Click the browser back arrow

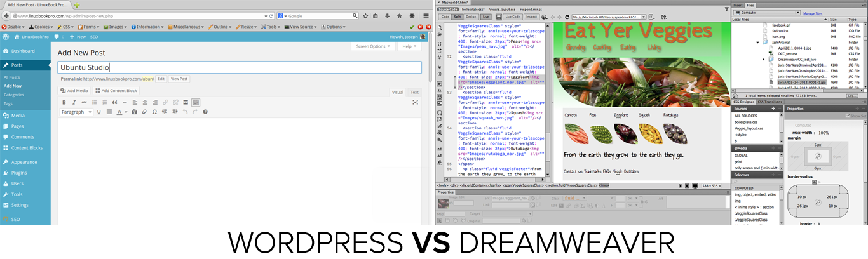pyautogui.click(x=6, y=15)
